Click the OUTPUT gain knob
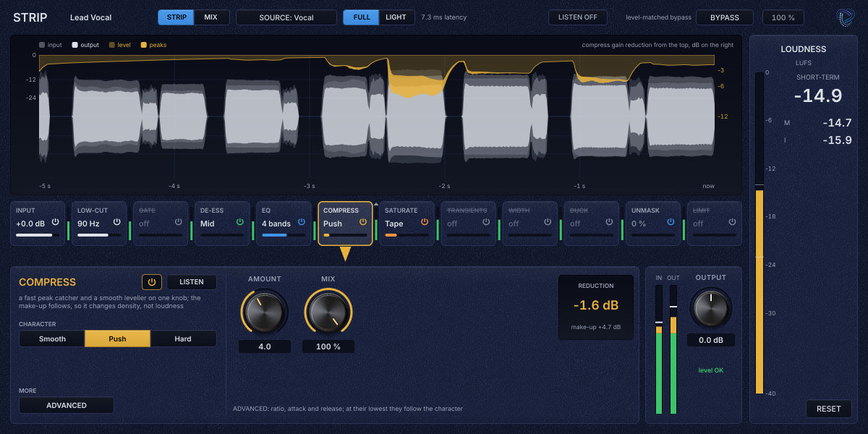 pos(711,308)
